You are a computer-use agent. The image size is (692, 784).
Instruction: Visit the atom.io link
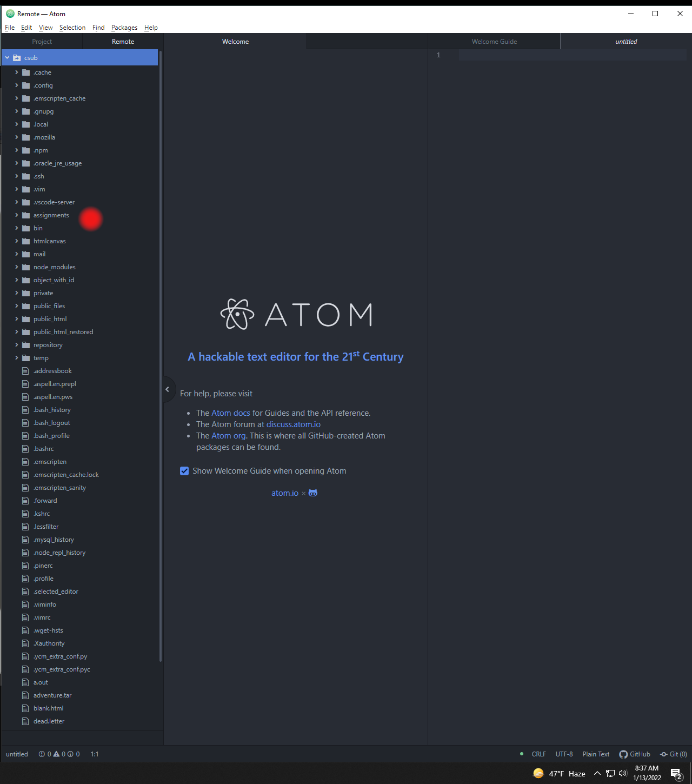coord(285,493)
